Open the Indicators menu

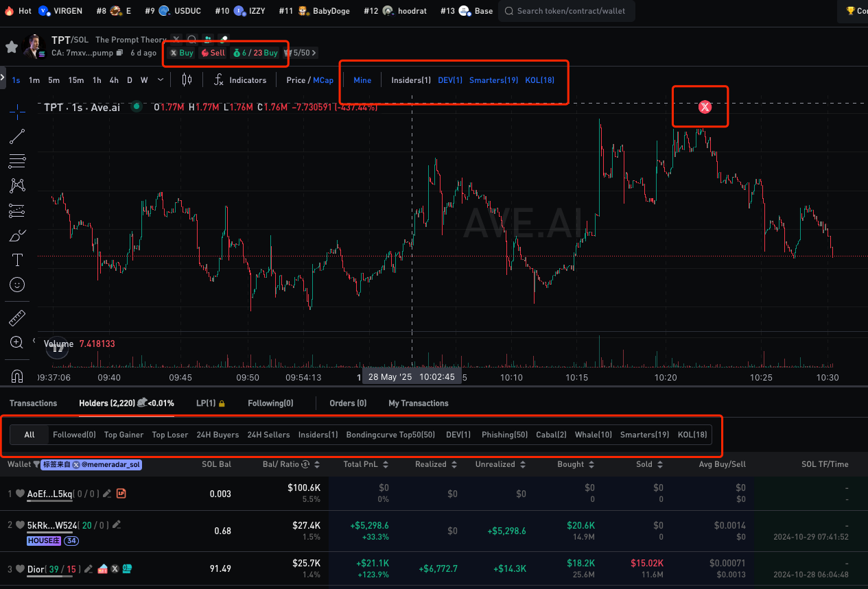(239, 80)
